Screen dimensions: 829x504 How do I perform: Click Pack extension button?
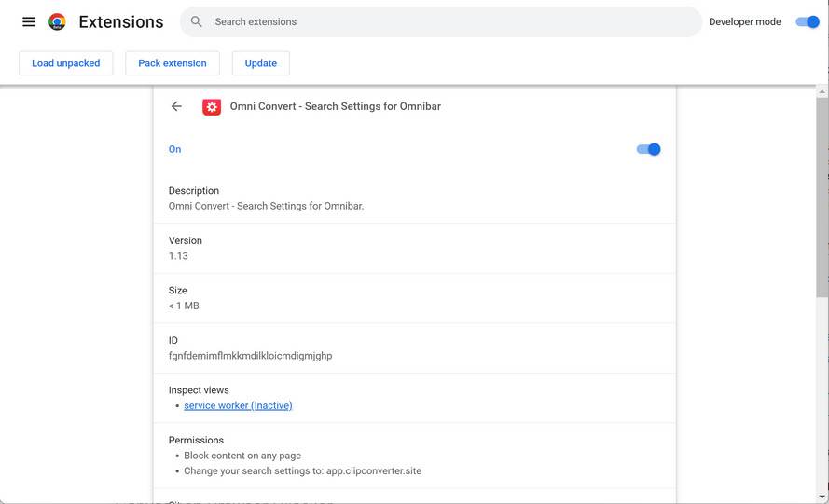pyautogui.click(x=173, y=63)
